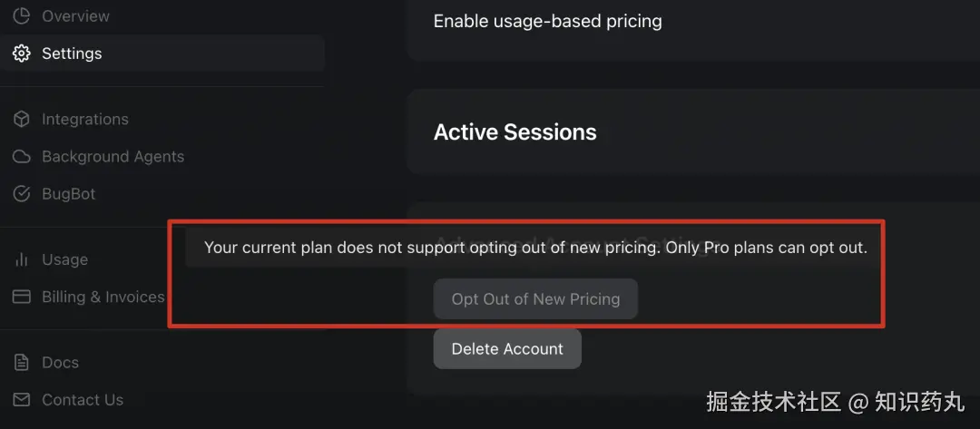980x429 pixels.
Task: Open the Billing & Invoices label
Action: point(103,297)
